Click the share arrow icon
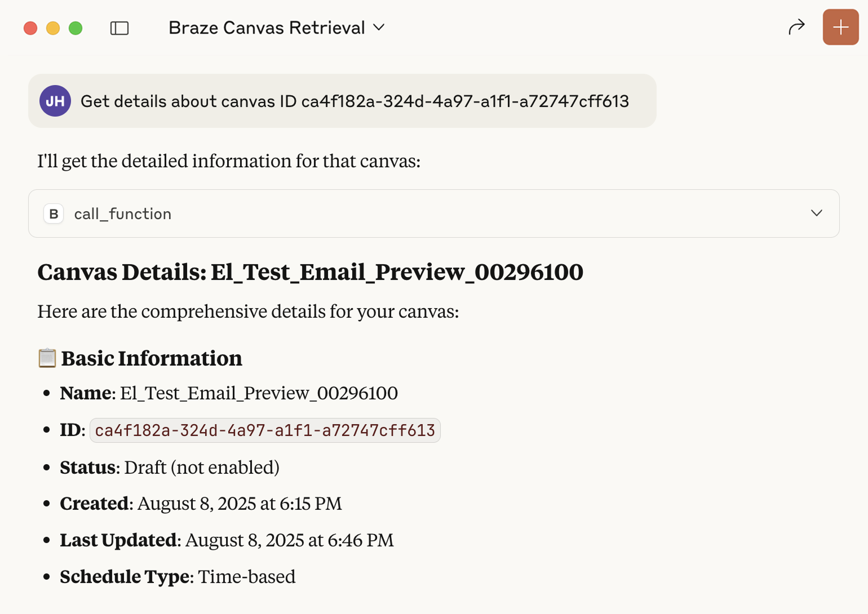The width and height of the screenshot is (868, 614). coord(796,26)
